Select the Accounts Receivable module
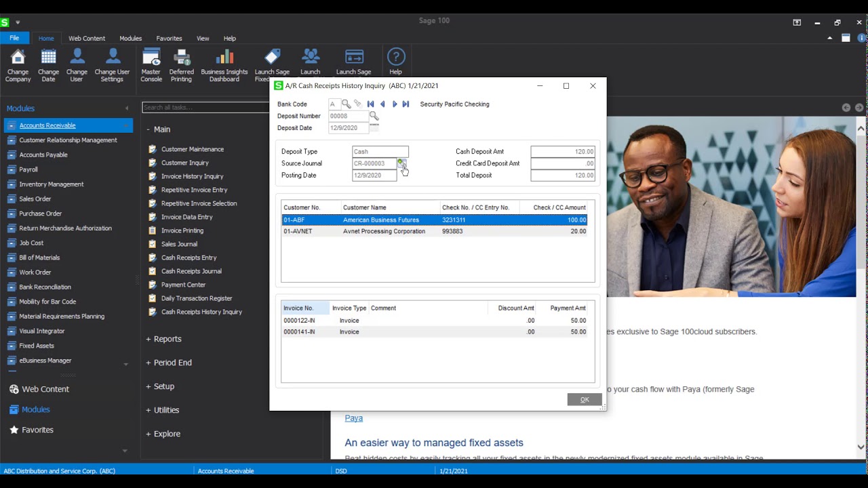Screen dimensions: 868x488 (68, 125)
